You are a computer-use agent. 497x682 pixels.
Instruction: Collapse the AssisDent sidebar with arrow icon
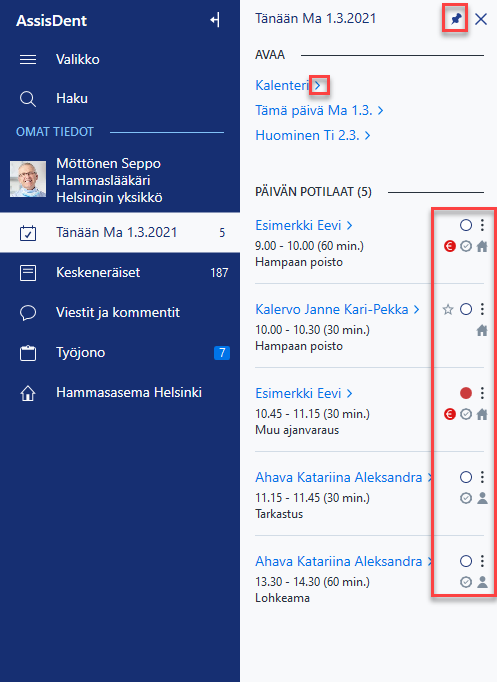(x=215, y=20)
